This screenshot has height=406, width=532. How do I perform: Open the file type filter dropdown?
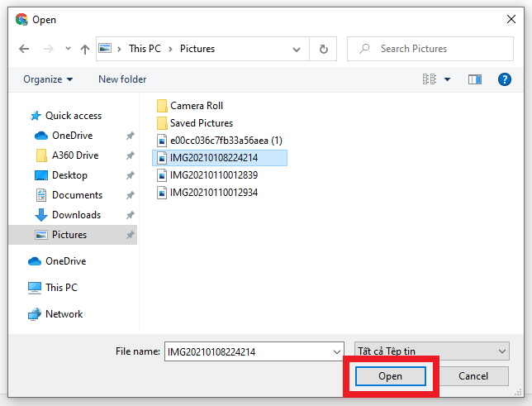pyautogui.click(x=432, y=351)
